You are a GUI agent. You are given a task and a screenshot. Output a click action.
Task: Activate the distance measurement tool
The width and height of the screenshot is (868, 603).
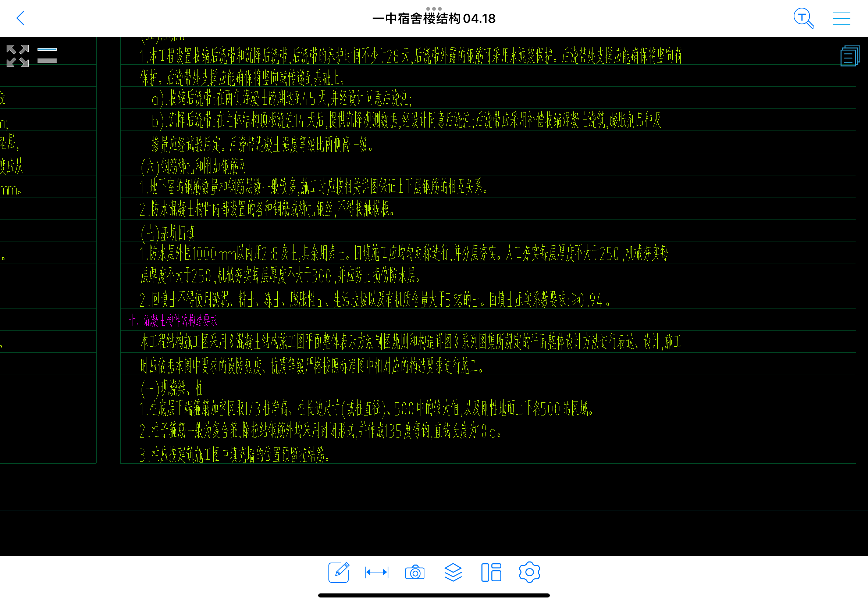point(376,572)
